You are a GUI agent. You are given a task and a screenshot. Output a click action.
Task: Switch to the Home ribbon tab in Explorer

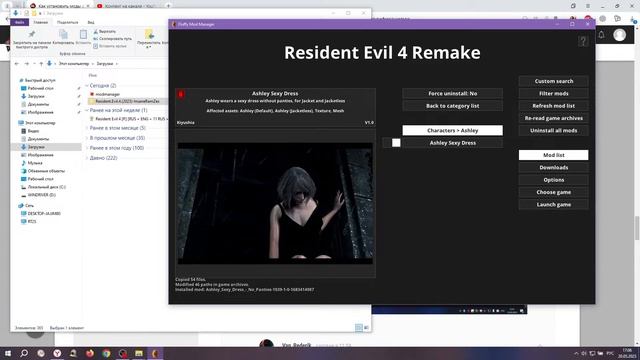[x=40, y=22]
